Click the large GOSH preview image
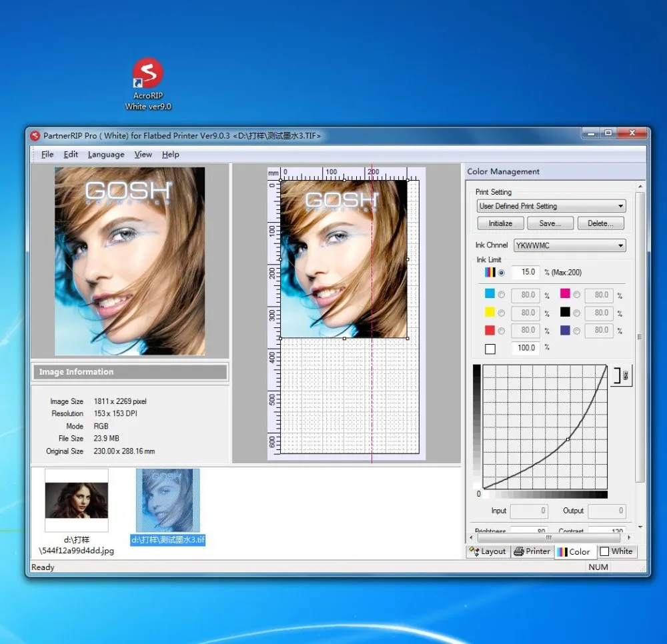The image size is (667, 644). point(130,261)
